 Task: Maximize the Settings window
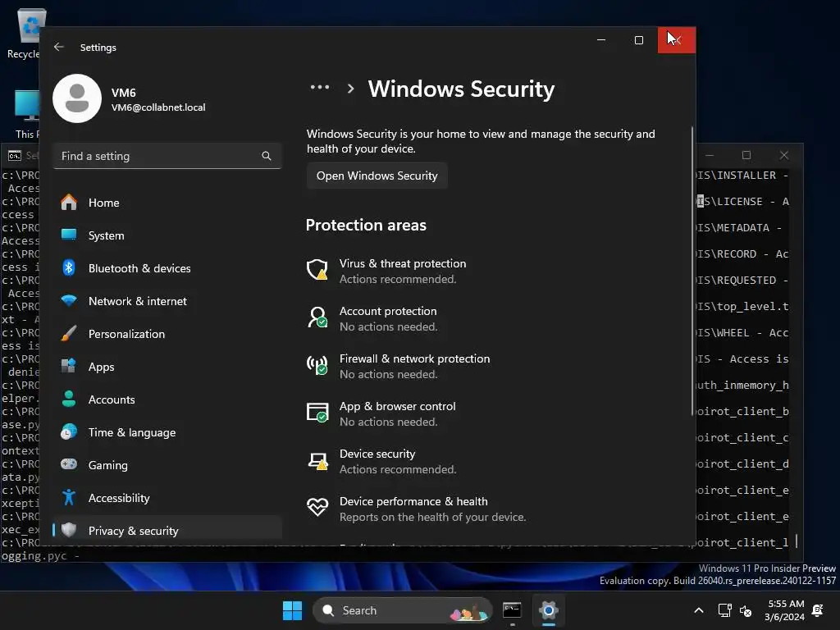click(x=638, y=40)
